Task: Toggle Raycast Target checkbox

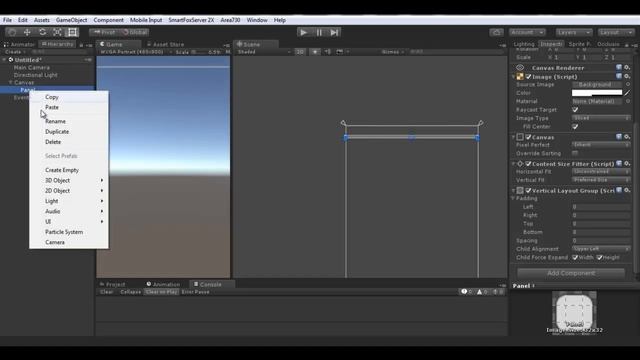Action: point(575,110)
